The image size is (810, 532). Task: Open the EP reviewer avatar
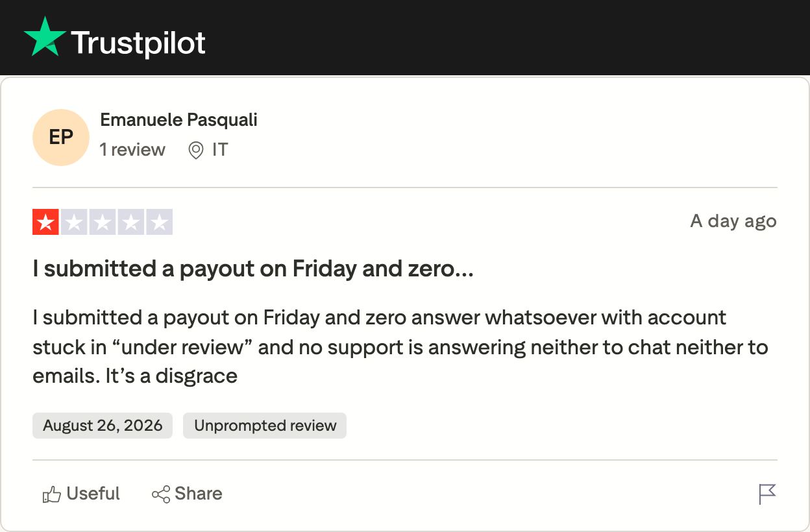pyautogui.click(x=60, y=138)
